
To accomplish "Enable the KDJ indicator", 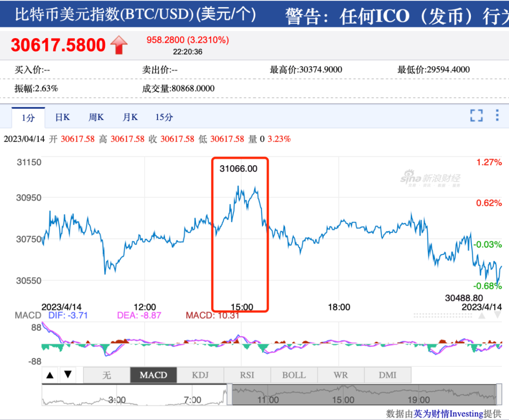I will coord(200,375).
